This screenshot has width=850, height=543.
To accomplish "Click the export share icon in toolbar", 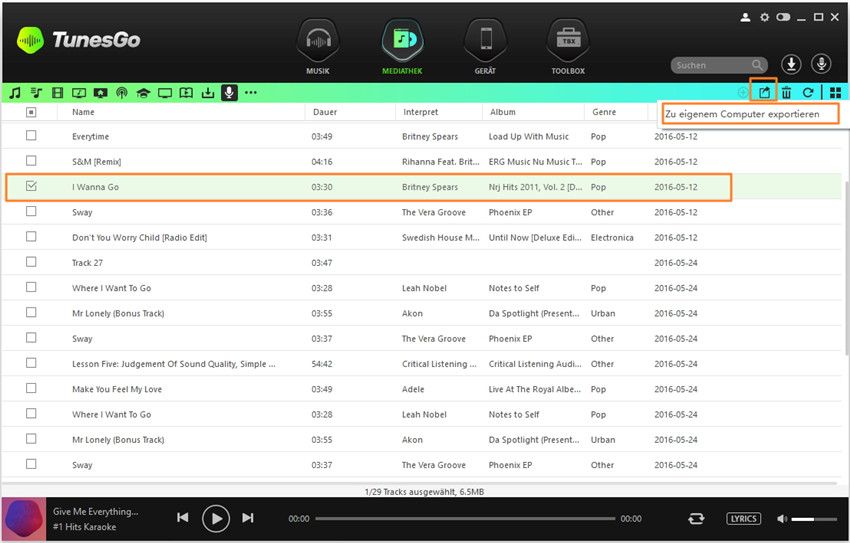I will (764, 92).
